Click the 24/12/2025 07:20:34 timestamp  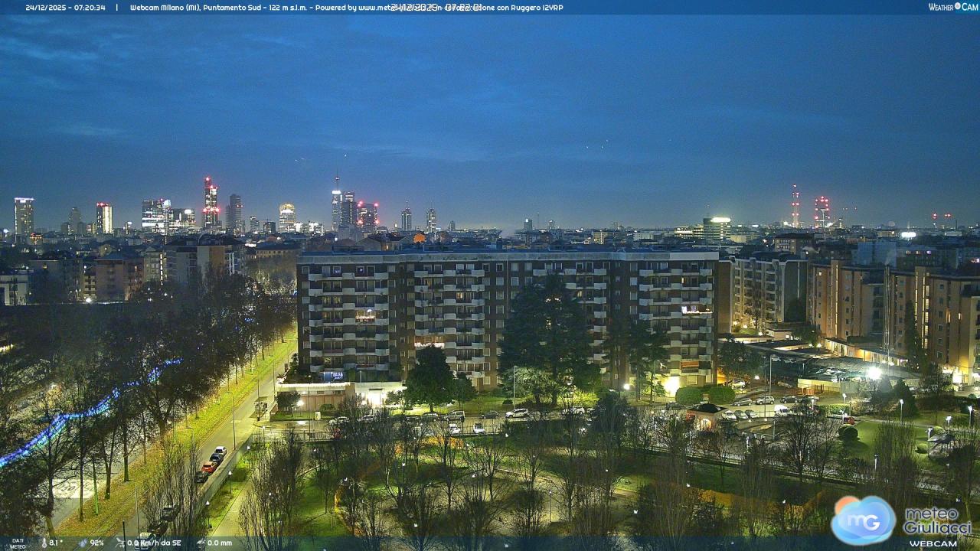click(65, 8)
